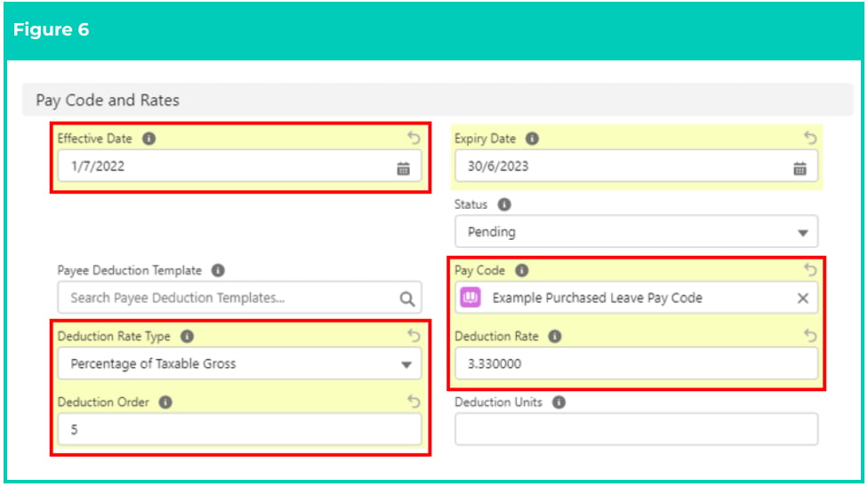This screenshot has height=487, width=868.
Task: Click the Search Payee Deduction Templates field
Action: point(240,298)
